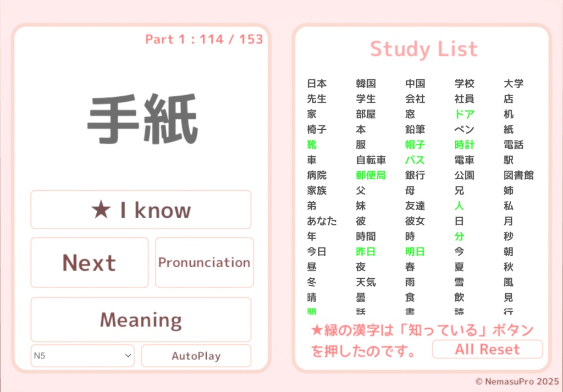Viewport: 563px width, 392px height.
Task: Start AutoPlay mode
Action: 196,356
